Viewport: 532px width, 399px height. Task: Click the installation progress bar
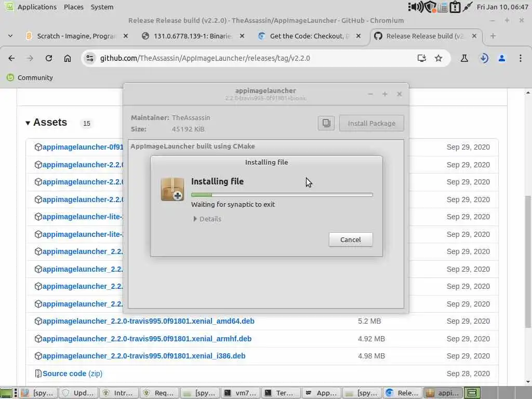point(282,195)
